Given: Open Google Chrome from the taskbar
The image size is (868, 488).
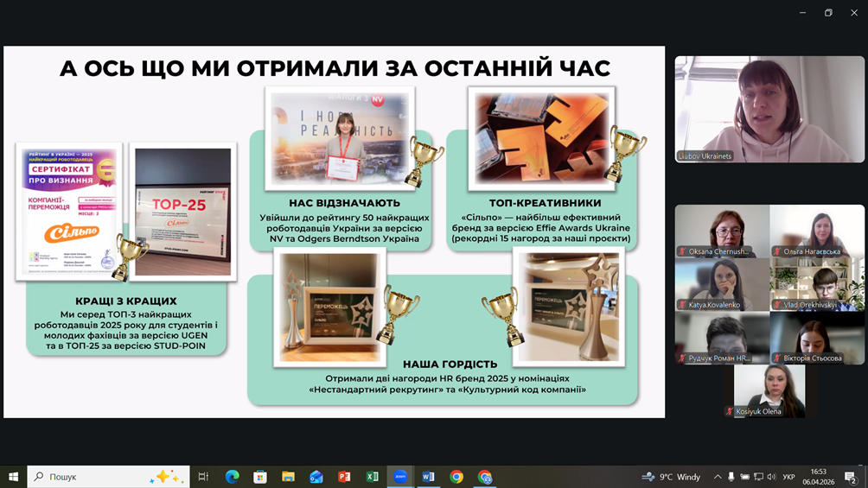Looking at the screenshot, I should coord(456,477).
